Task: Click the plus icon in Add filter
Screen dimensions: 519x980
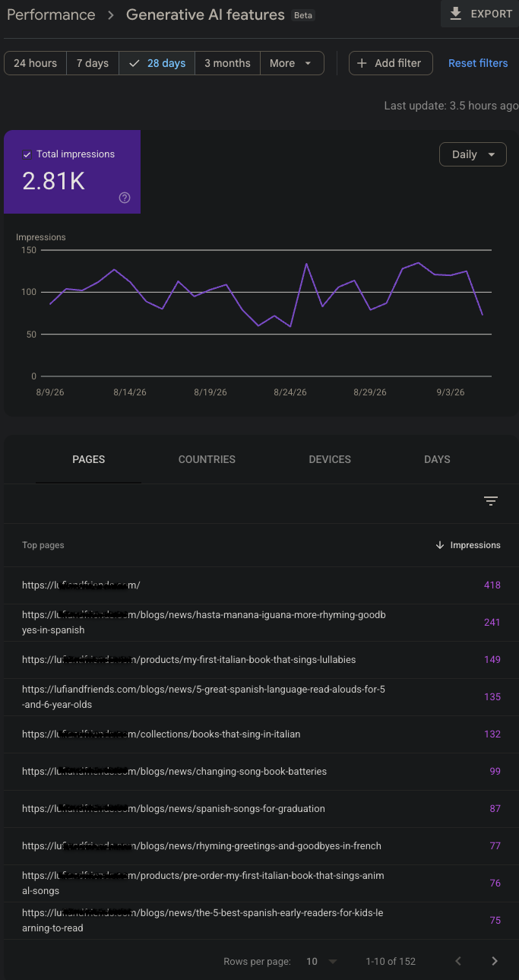Action: point(362,63)
